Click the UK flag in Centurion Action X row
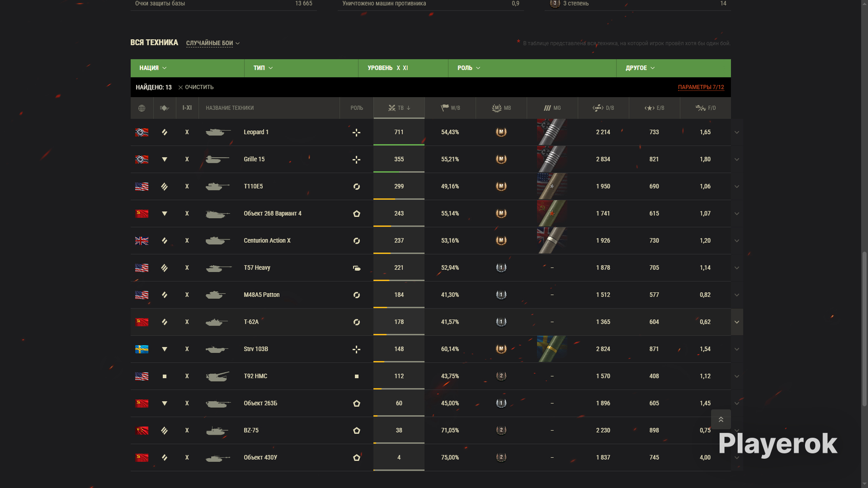This screenshot has width=868, height=488. (142, 241)
